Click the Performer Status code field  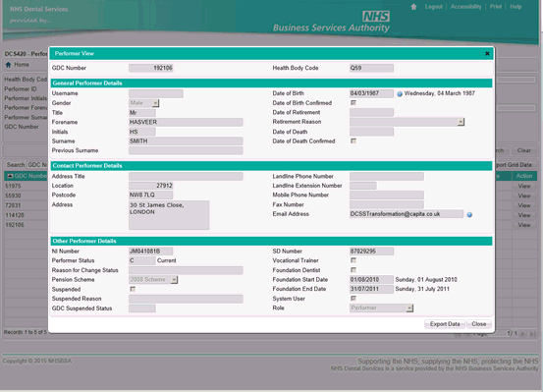142,260
